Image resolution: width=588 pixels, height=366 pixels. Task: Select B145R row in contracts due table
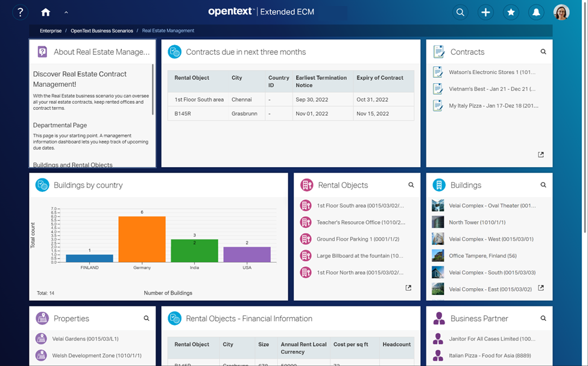(x=291, y=113)
